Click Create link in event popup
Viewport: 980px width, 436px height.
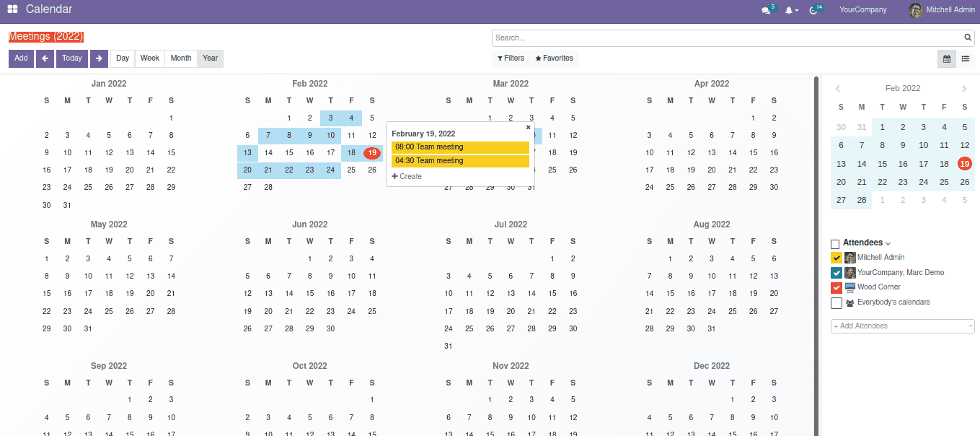point(407,176)
